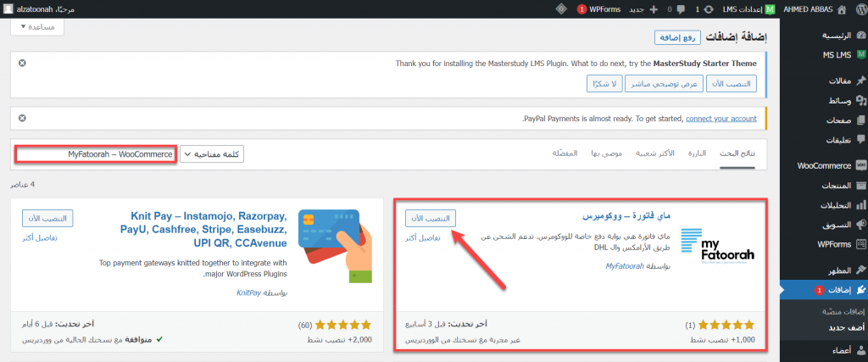Open alzatoonah user avatar in admin bar
This screenshot has height=362, width=868.
click(8, 8)
